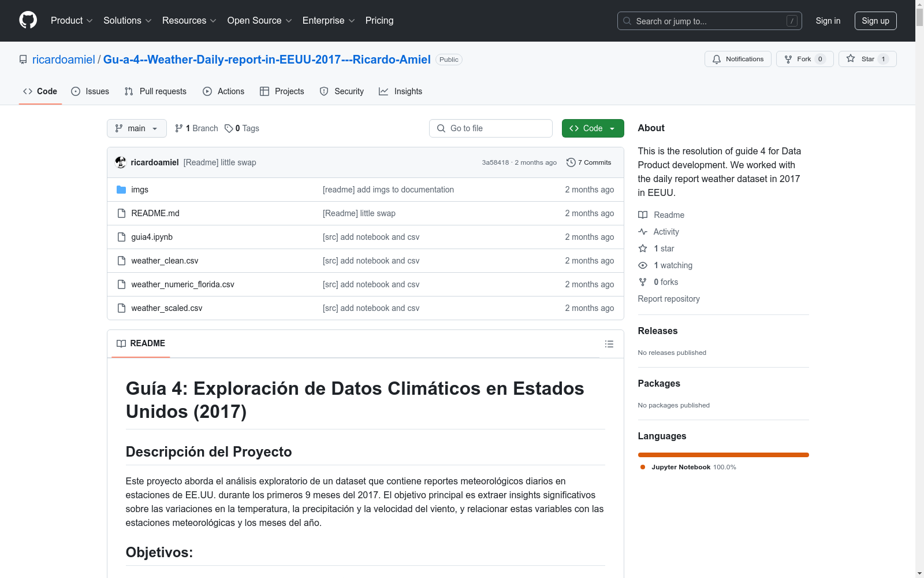Click the Activity pulse icon in About
The height and width of the screenshot is (578, 924).
pyautogui.click(x=643, y=232)
